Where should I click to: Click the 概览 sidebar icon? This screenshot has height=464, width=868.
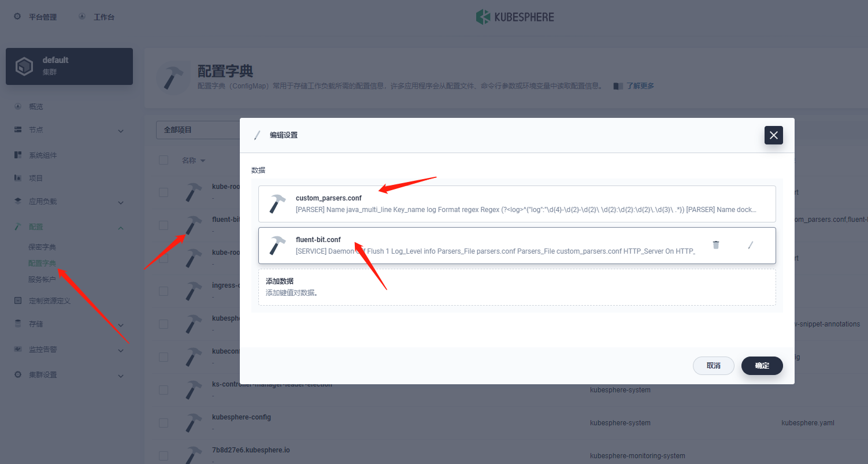pyautogui.click(x=18, y=106)
